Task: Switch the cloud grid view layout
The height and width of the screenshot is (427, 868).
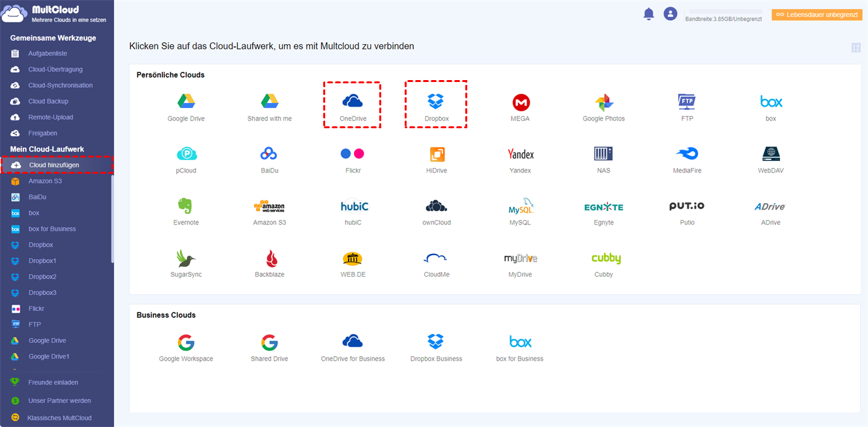Action: (856, 48)
